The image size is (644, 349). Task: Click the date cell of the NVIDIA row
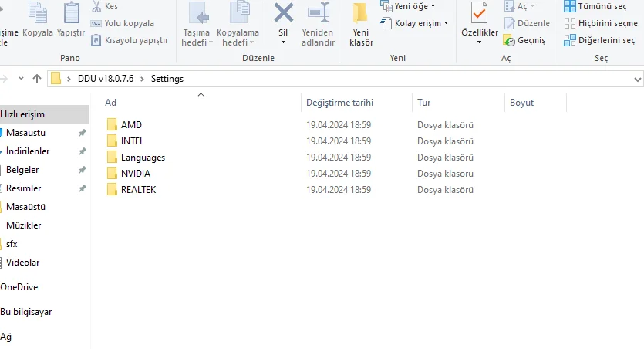[x=339, y=174]
